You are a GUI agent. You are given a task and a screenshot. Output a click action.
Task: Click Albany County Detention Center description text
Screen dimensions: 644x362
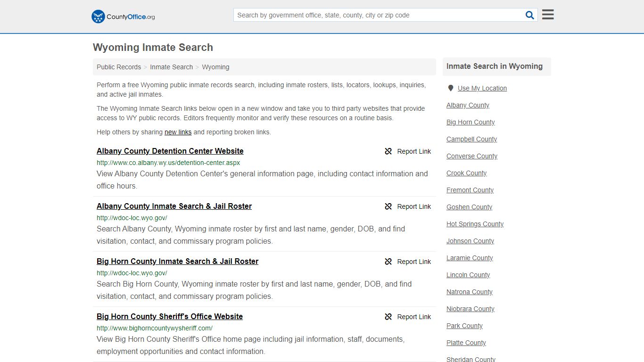pyautogui.click(x=262, y=180)
